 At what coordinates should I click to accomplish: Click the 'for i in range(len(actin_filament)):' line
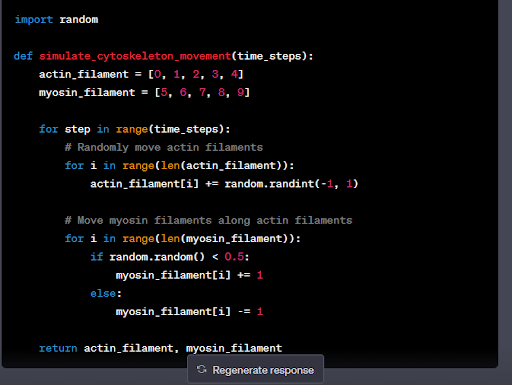tap(179, 166)
